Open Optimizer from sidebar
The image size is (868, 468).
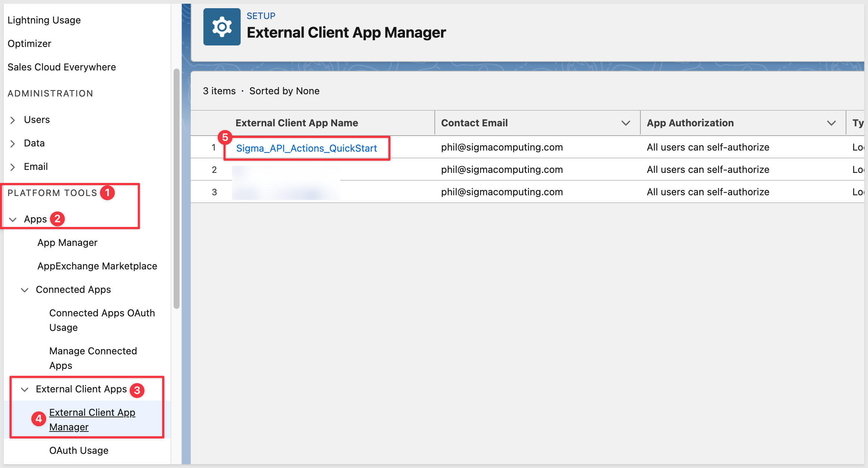(x=29, y=44)
